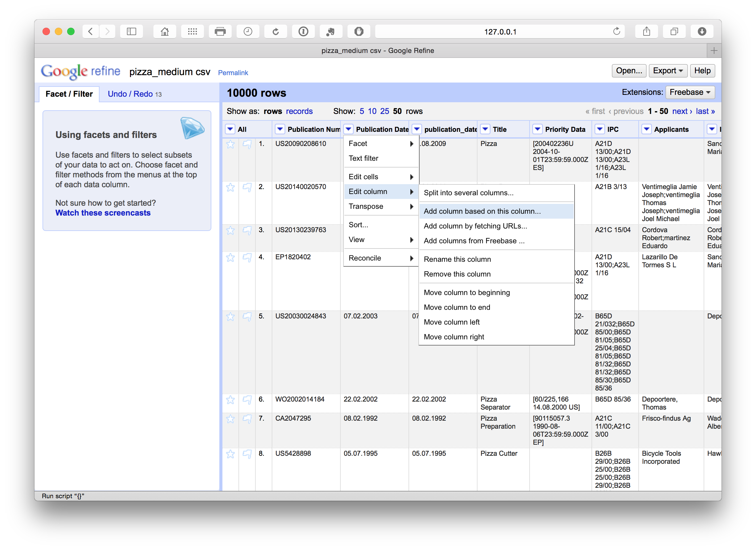Click the Safari share icon
Image resolution: width=756 pixels, height=550 pixels.
click(x=646, y=32)
